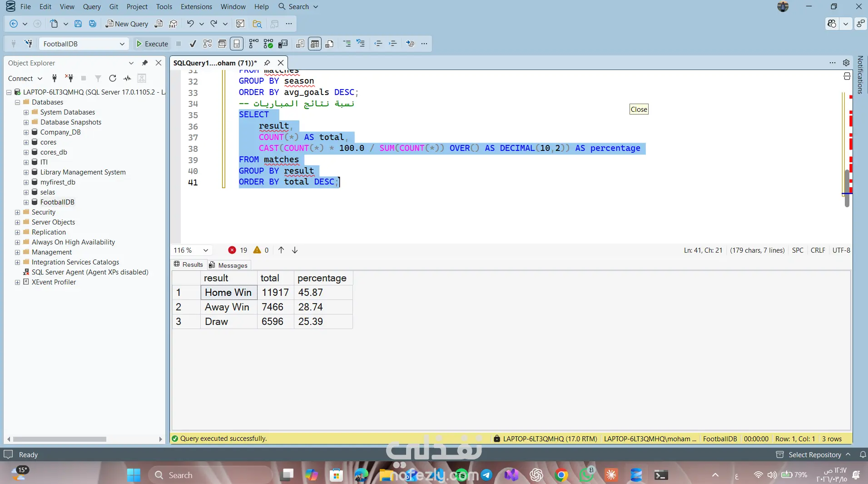
Task: Click the parse query checkmark icon
Action: coord(193,44)
